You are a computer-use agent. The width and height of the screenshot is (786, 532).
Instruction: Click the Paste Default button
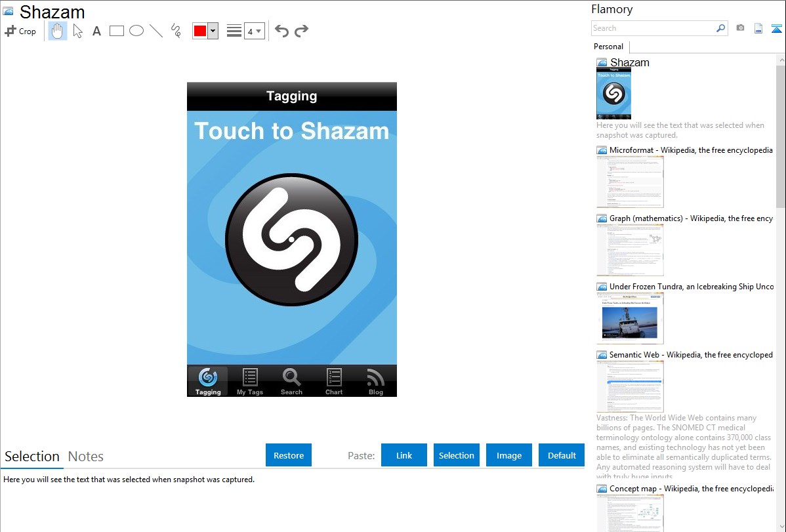pyautogui.click(x=562, y=455)
